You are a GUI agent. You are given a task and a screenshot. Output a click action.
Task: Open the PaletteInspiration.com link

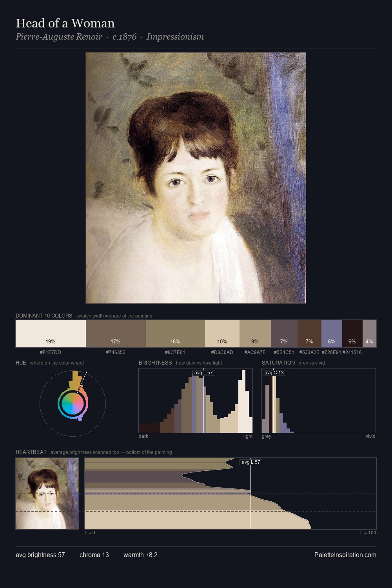(345, 555)
